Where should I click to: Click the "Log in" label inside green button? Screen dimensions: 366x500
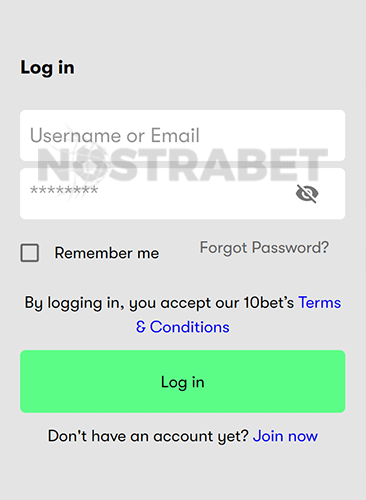coord(182,382)
